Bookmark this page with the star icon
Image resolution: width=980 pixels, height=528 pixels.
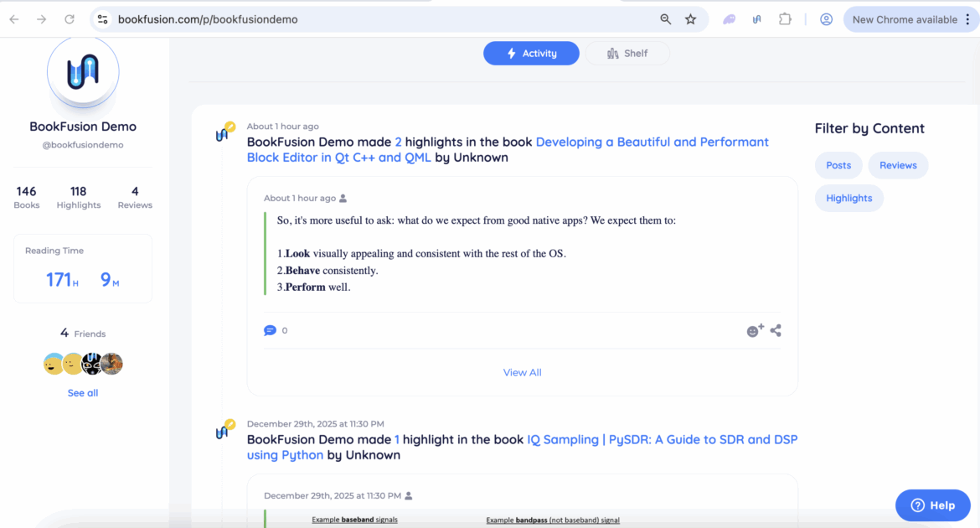point(690,19)
